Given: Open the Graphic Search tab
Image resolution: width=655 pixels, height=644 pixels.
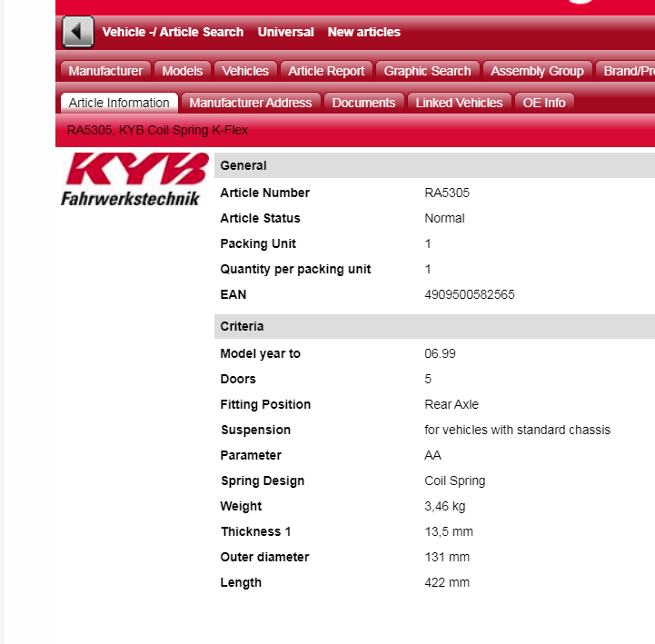Looking at the screenshot, I should [x=427, y=71].
